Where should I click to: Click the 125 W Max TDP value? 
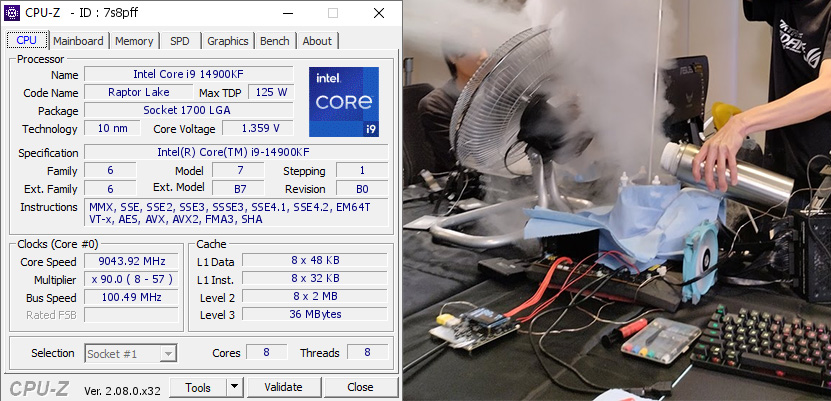point(271,92)
